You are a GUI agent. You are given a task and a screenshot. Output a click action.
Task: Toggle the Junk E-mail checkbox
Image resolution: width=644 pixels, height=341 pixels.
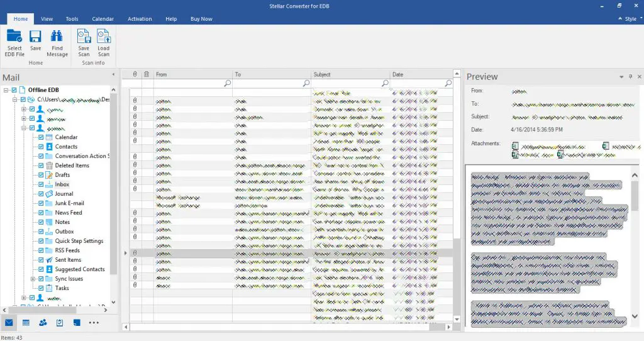pos(41,203)
